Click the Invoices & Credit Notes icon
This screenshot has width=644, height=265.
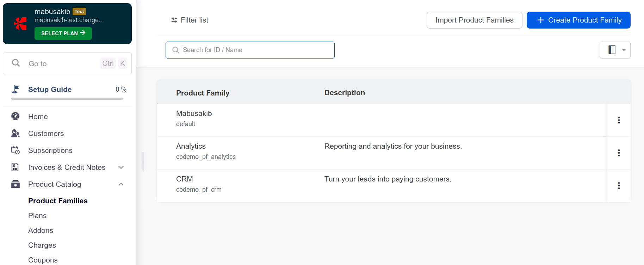pos(15,167)
